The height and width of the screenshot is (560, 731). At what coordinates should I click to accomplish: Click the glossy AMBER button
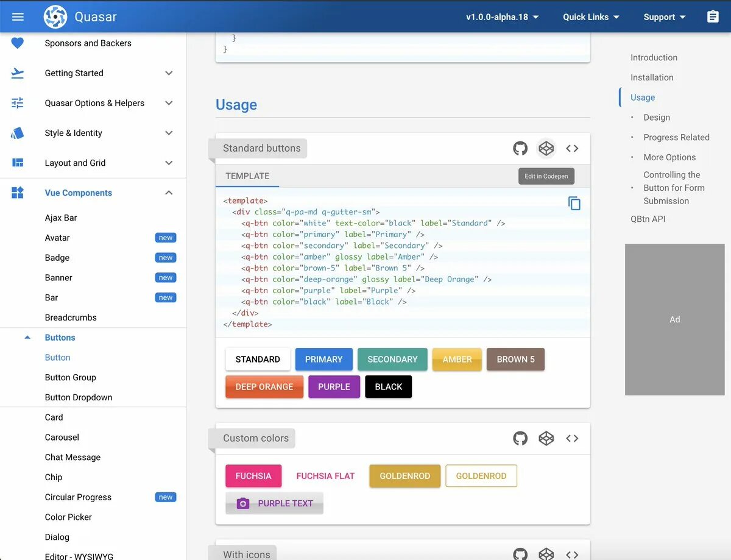[457, 360]
